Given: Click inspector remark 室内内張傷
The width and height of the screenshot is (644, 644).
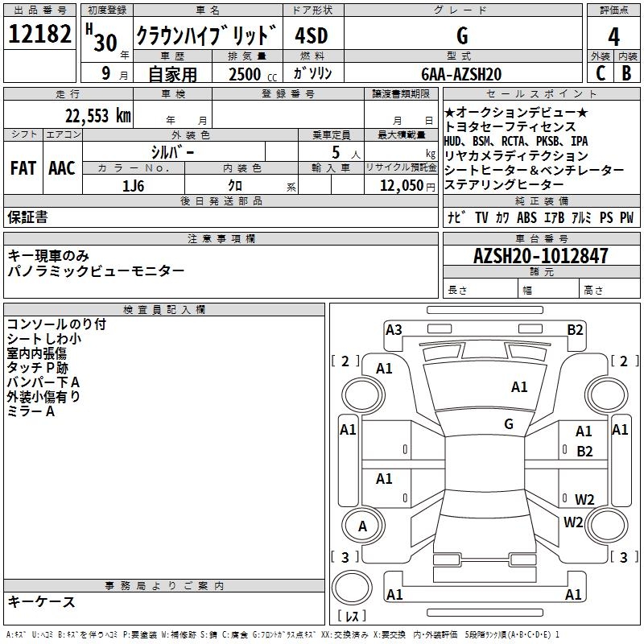Looking at the screenshot, I should (36, 353).
